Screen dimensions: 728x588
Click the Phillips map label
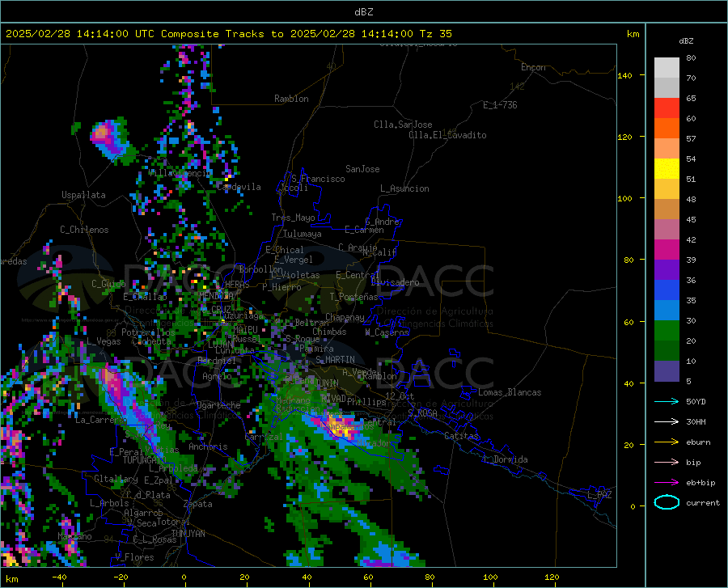[366, 401]
